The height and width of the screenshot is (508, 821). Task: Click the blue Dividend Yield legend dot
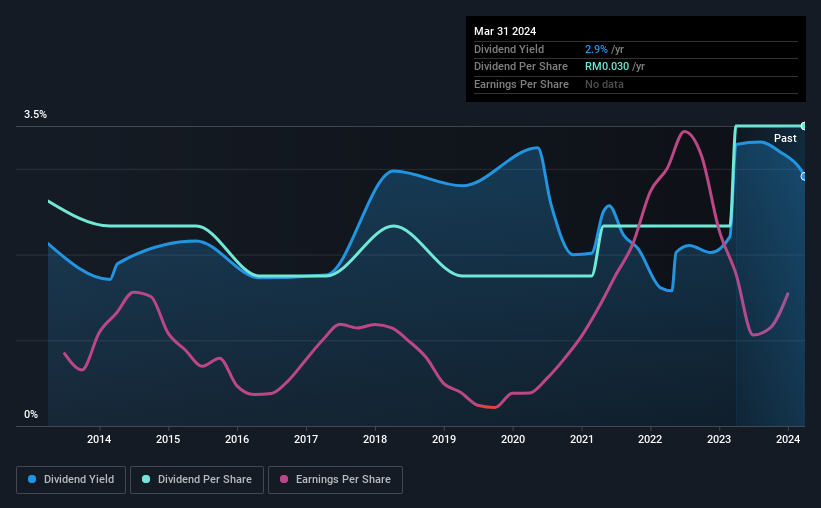coord(32,479)
